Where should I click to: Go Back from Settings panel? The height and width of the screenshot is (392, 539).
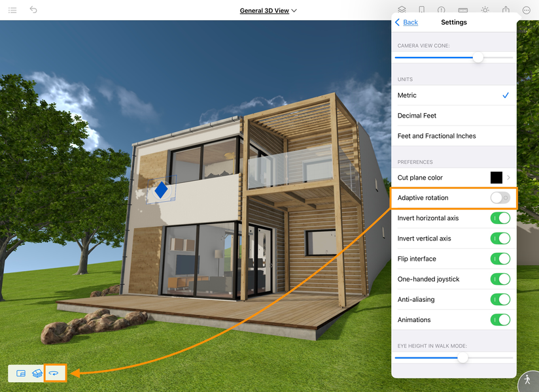click(406, 22)
